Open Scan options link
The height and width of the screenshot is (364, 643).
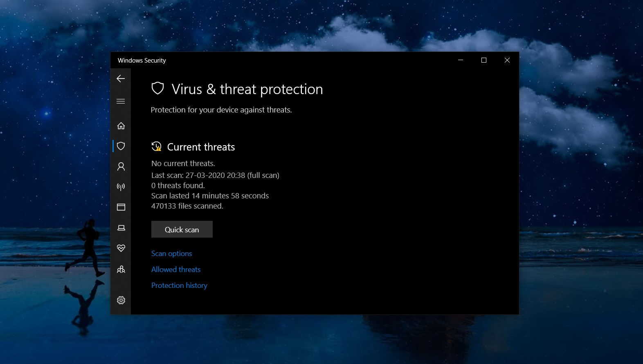click(x=171, y=254)
